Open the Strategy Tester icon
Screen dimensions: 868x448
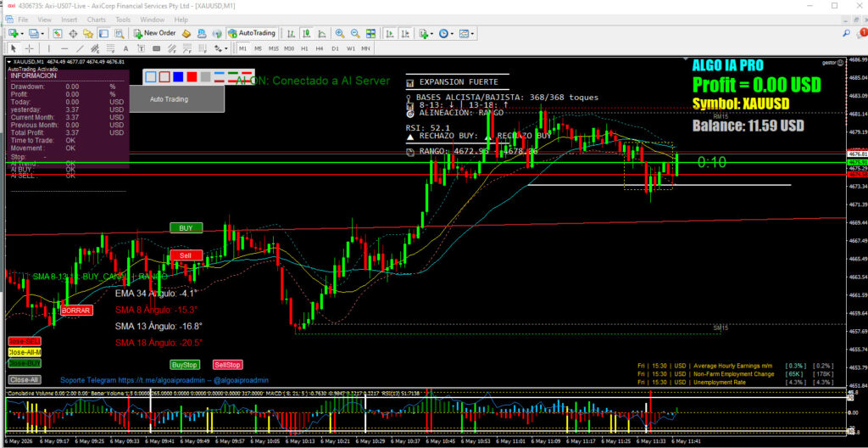pos(119,33)
